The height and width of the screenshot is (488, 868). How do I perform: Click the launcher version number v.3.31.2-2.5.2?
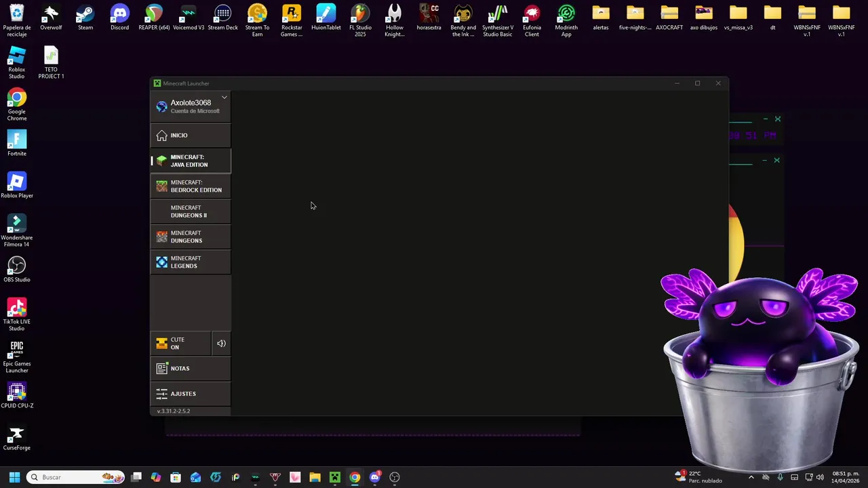(x=174, y=411)
